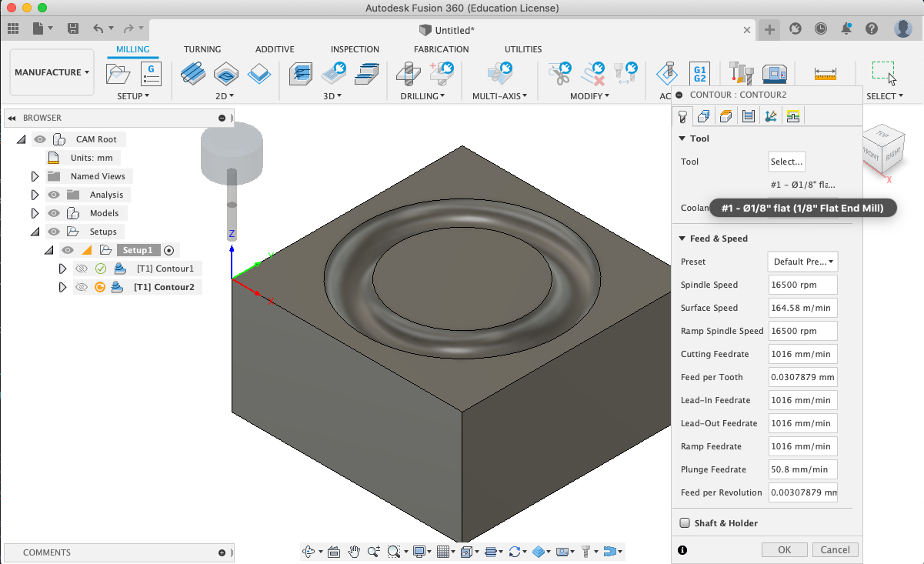
Task: Enable the Shaft & Holder checkbox
Action: coord(685,523)
